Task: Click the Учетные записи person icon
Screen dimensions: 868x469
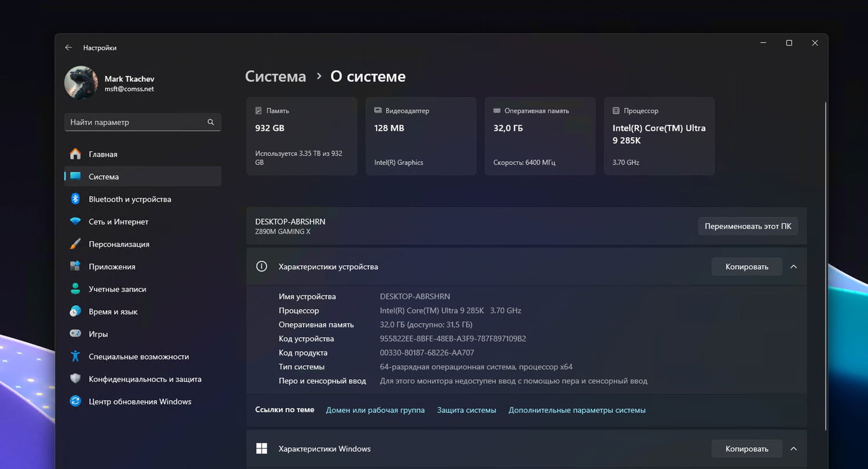Action: coord(75,289)
